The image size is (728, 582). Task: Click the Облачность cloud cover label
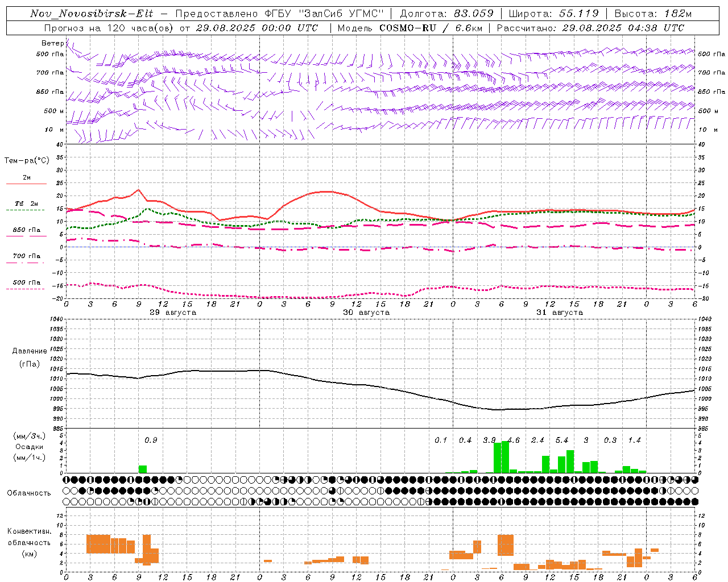(29, 493)
